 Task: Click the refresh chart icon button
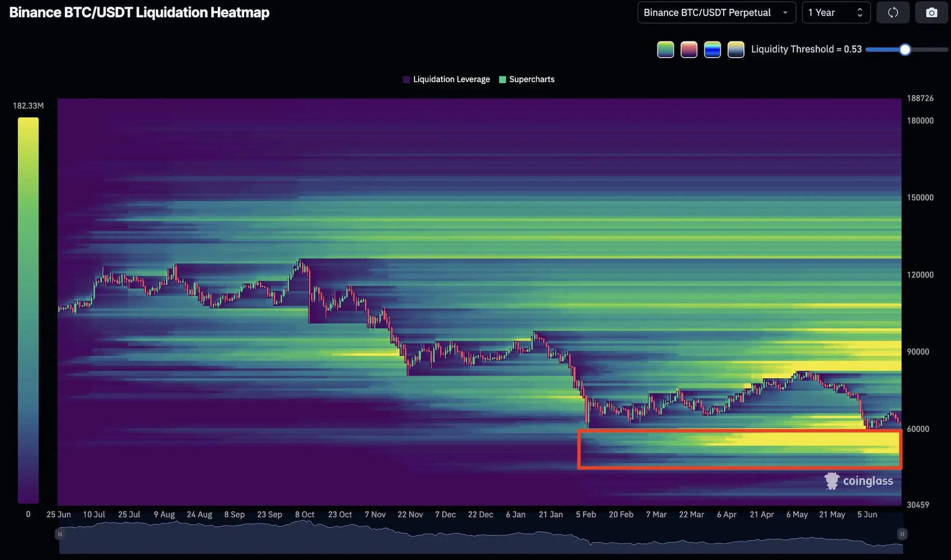[892, 13]
